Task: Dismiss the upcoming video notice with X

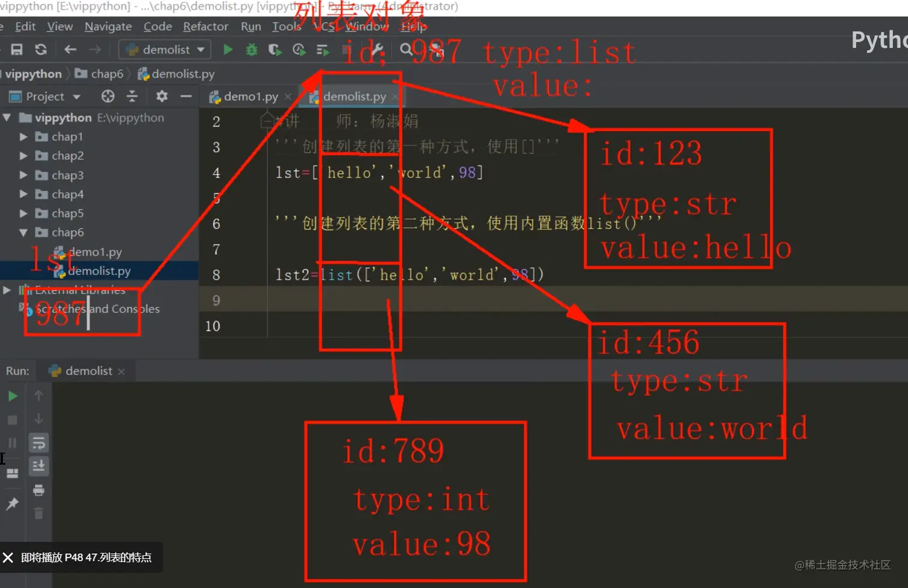Action: point(8,557)
